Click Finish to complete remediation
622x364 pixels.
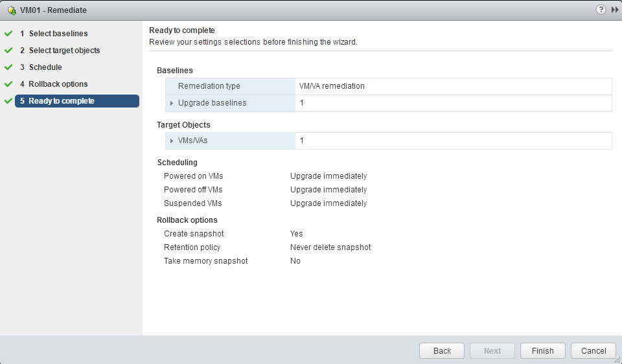coord(542,350)
